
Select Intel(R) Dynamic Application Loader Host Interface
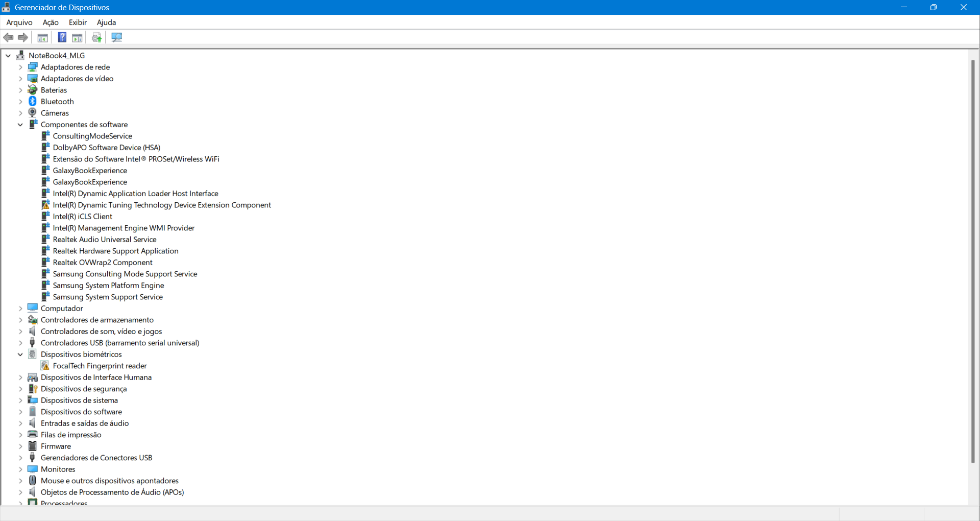click(136, 193)
